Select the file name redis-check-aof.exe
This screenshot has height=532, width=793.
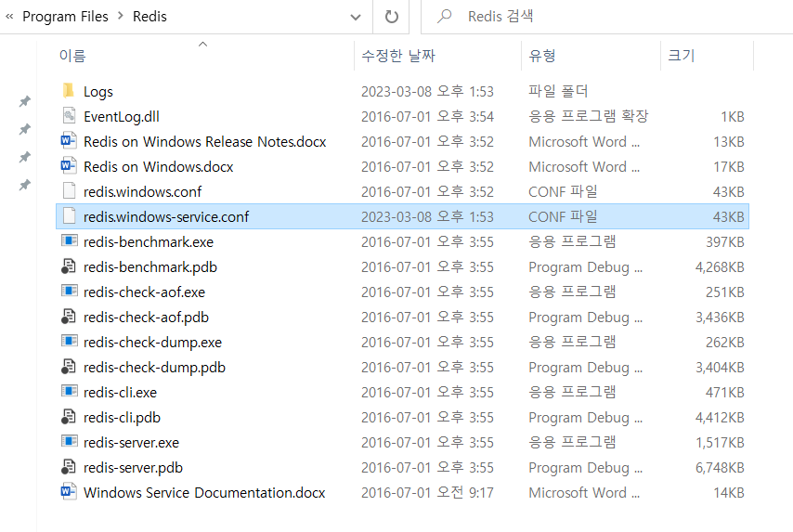[x=145, y=292]
